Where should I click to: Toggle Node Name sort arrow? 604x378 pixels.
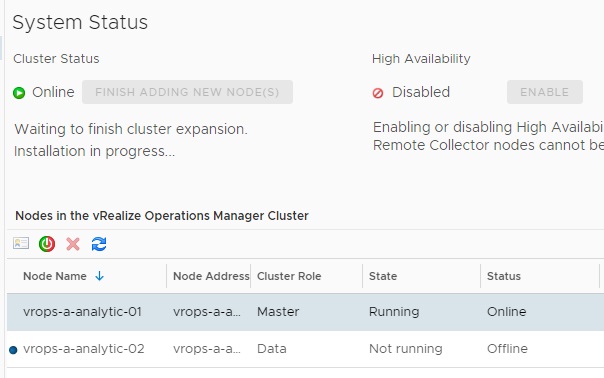click(99, 276)
